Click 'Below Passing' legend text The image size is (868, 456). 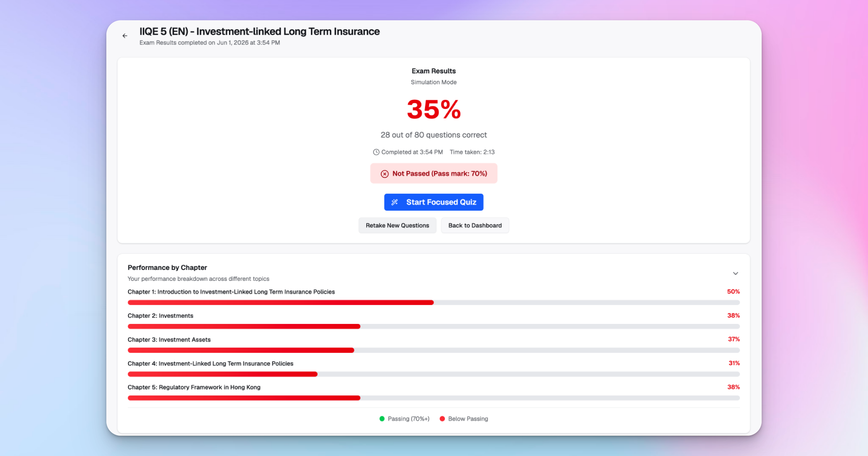coord(468,419)
